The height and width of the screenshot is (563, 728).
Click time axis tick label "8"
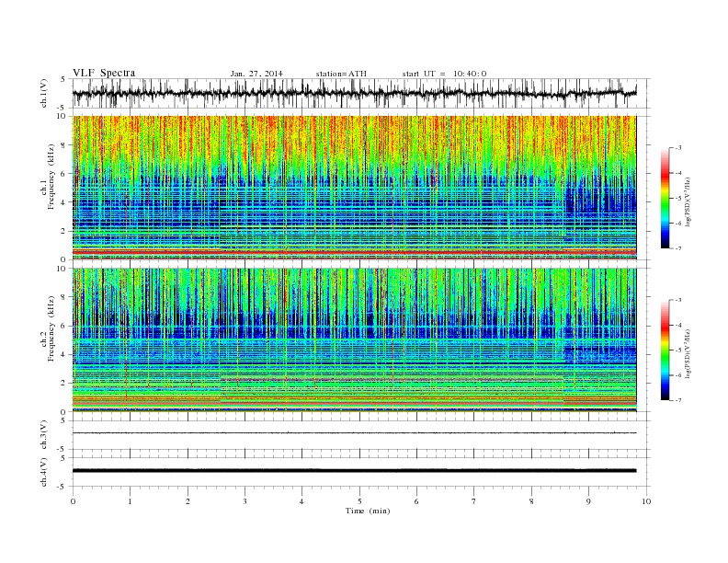pos(531,501)
